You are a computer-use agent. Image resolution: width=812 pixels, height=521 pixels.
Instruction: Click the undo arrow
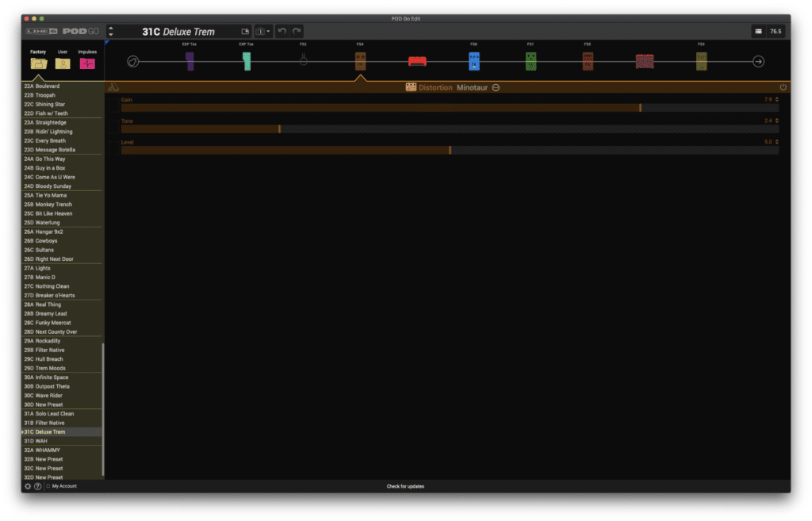pos(282,32)
